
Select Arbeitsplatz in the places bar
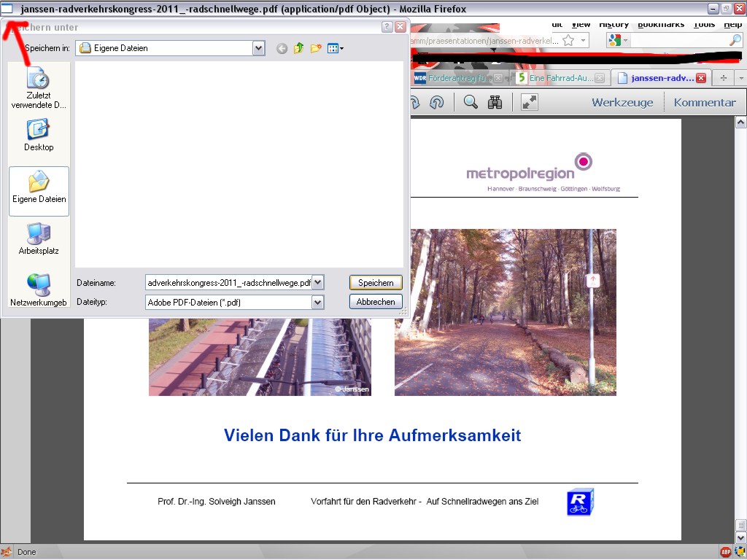(39, 239)
